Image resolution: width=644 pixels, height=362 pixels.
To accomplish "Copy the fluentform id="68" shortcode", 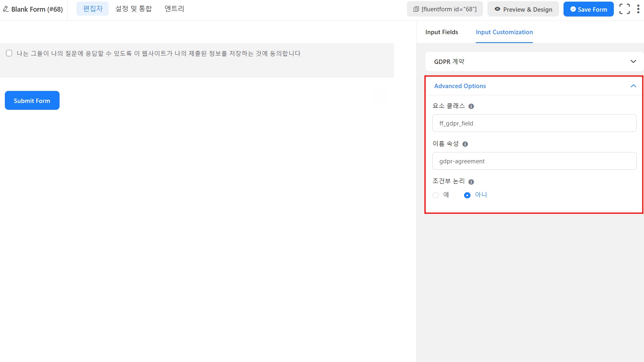I will pos(445,9).
